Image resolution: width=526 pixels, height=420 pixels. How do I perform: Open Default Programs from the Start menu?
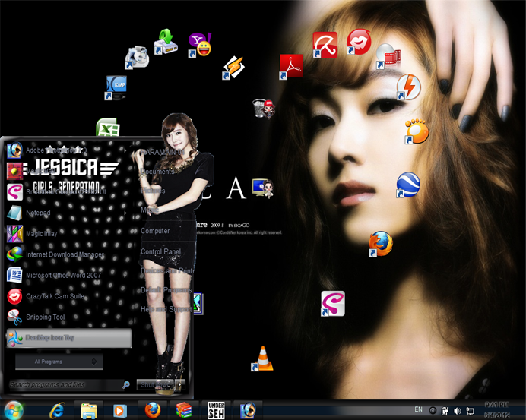(x=166, y=290)
